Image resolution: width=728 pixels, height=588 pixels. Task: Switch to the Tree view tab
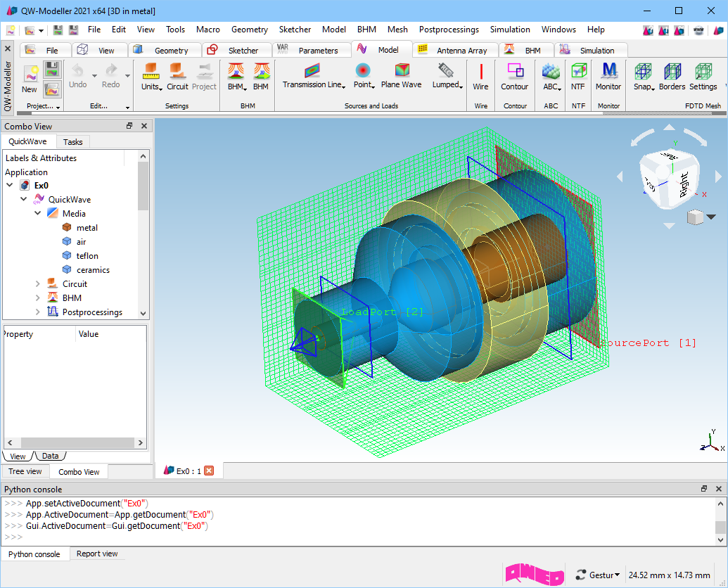(x=25, y=471)
